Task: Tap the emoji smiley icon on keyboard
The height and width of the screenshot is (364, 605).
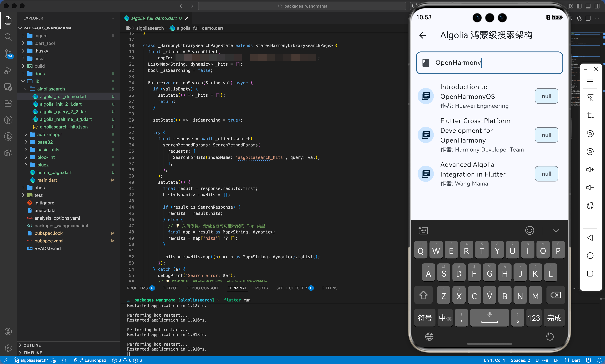Action: [530, 230]
